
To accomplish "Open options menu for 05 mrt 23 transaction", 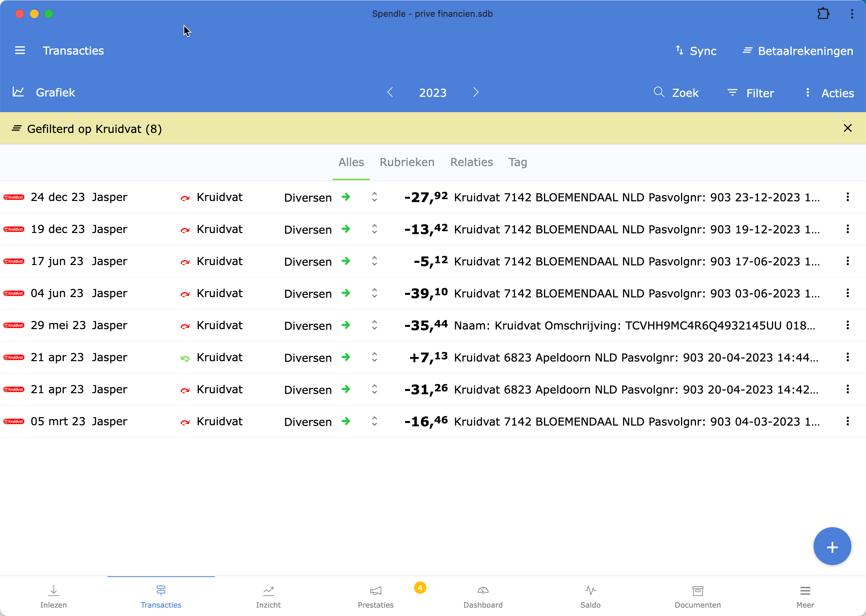I will [847, 421].
